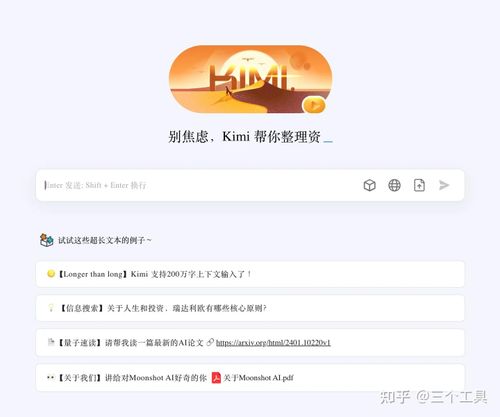This screenshot has width=500, height=417.
Task: Click the light bulb icon
Action: (51, 308)
